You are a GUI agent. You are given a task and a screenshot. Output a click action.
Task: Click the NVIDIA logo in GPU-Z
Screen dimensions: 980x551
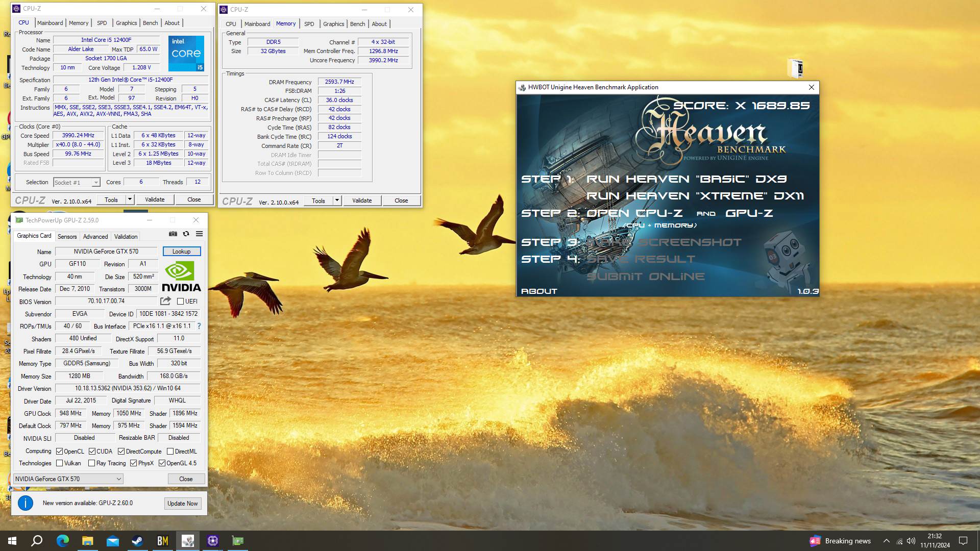[x=181, y=276]
